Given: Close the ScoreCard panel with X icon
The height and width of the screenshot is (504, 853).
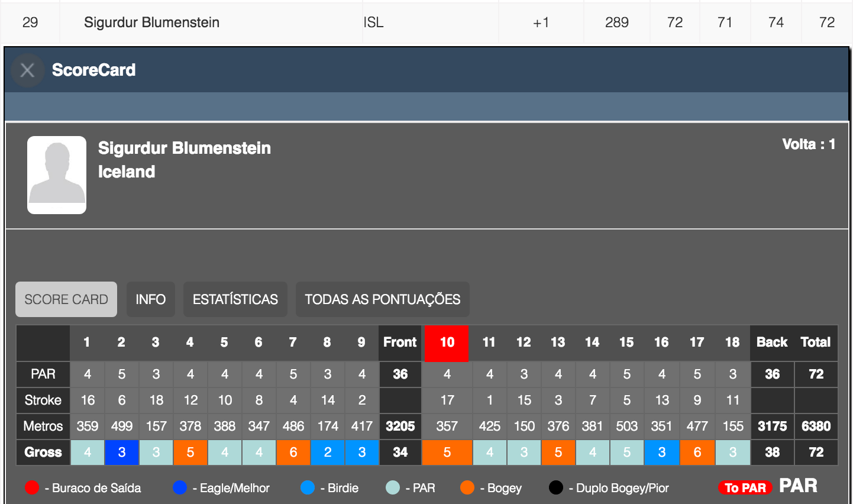Looking at the screenshot, I should click(x=27, y=70).
